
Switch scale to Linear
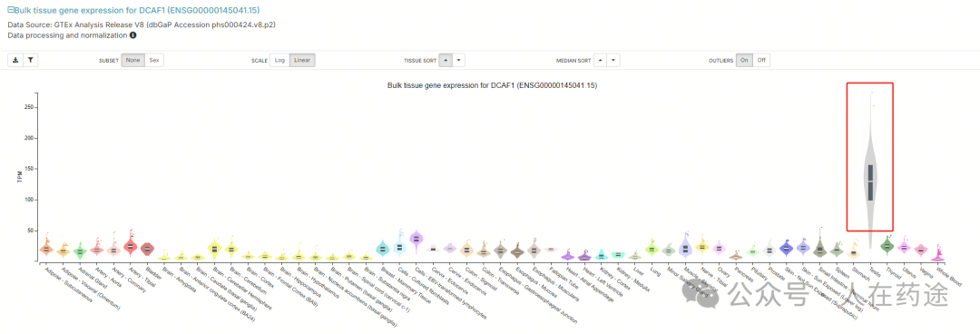coord(302,60)
